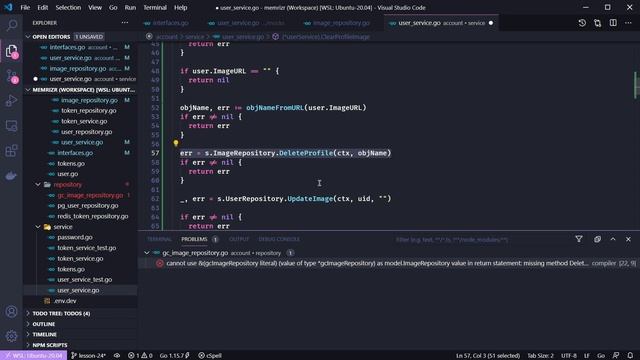Viewport: 640px width, 360px height.
Task: Switch to the image_repository.go editor tab
Action: coord(337,23)
